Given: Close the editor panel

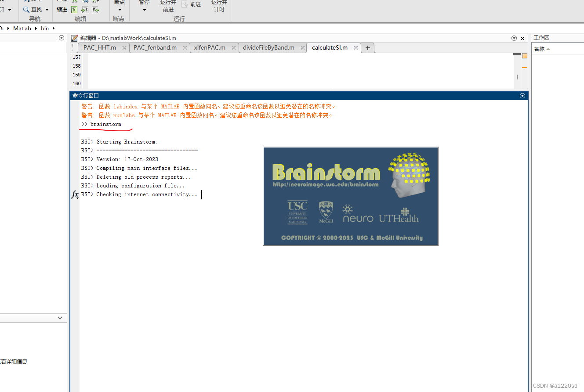Looking at the screenshot, I should 522,38.
